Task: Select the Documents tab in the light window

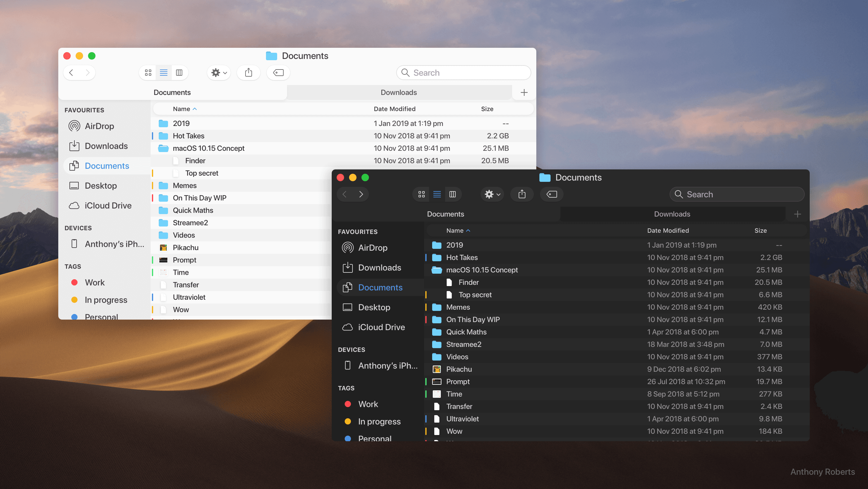Action: pyautogui.click(x=172, y=92)
